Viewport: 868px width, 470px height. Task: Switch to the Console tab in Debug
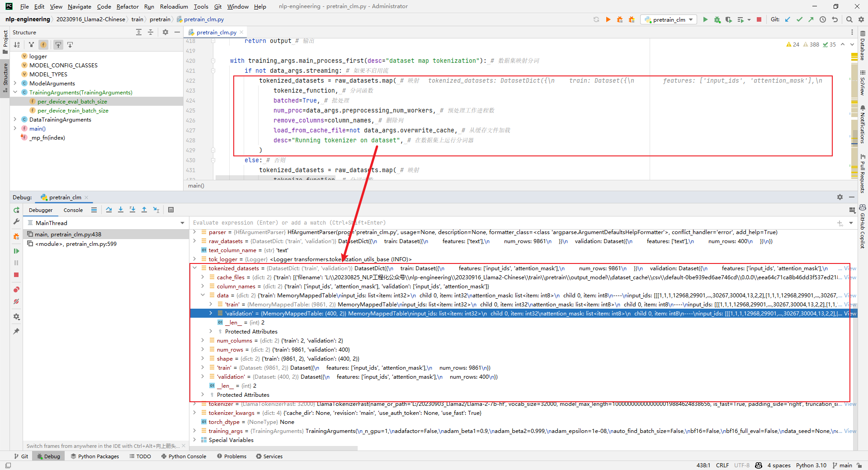click(x=73, y=210)
